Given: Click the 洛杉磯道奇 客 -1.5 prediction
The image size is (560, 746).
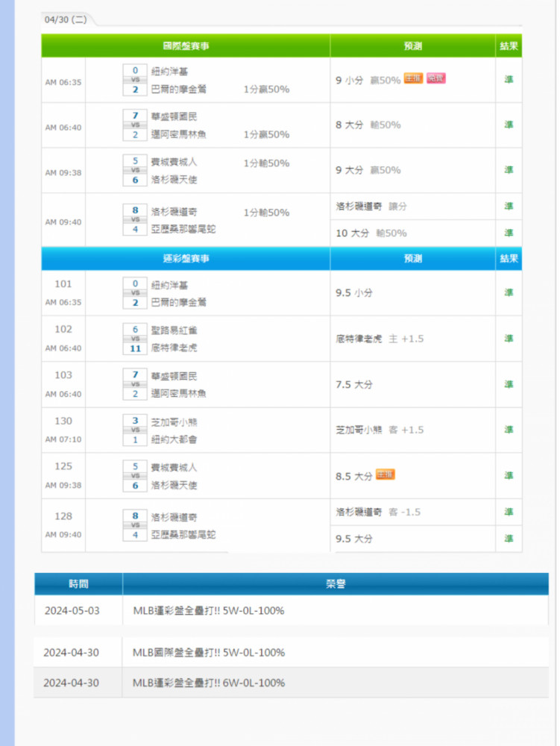Looking at the screenshot, I should [x=378, y=512].
